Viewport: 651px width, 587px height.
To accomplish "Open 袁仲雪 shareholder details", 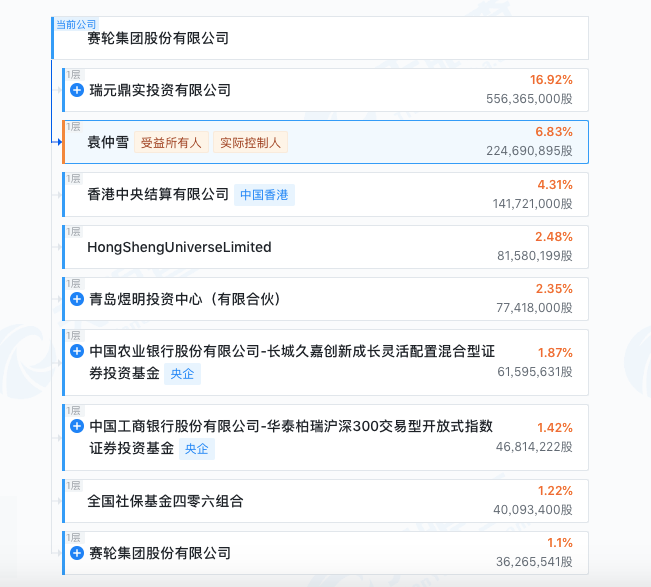I will coord(108,142).
